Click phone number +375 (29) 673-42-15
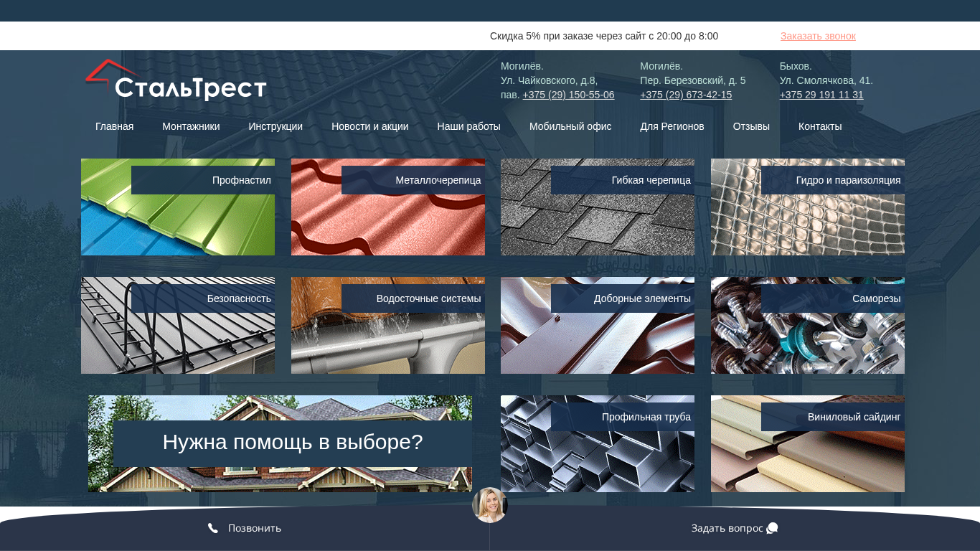This screenshot has height=551, width=980. pos(686,95)
